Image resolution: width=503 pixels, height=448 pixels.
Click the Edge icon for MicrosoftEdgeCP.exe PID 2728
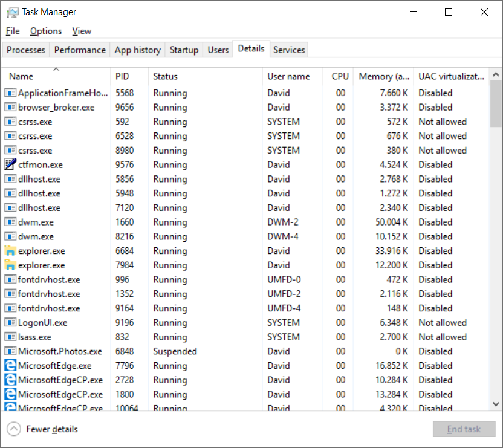[10, 380]
